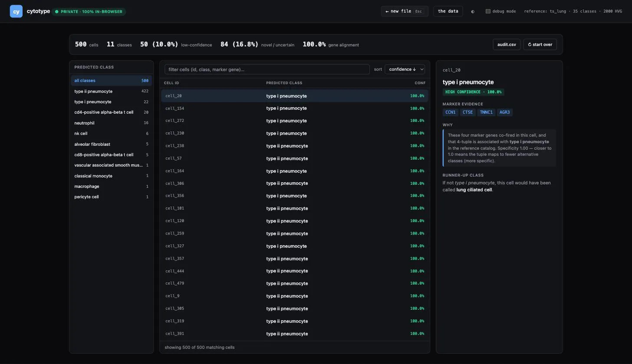Image resolution: width=632 pixels, height=364 pixels.
Task: Click the CCN1 marker gene tag
Action: pyautogui.click(x=451, y=112)
